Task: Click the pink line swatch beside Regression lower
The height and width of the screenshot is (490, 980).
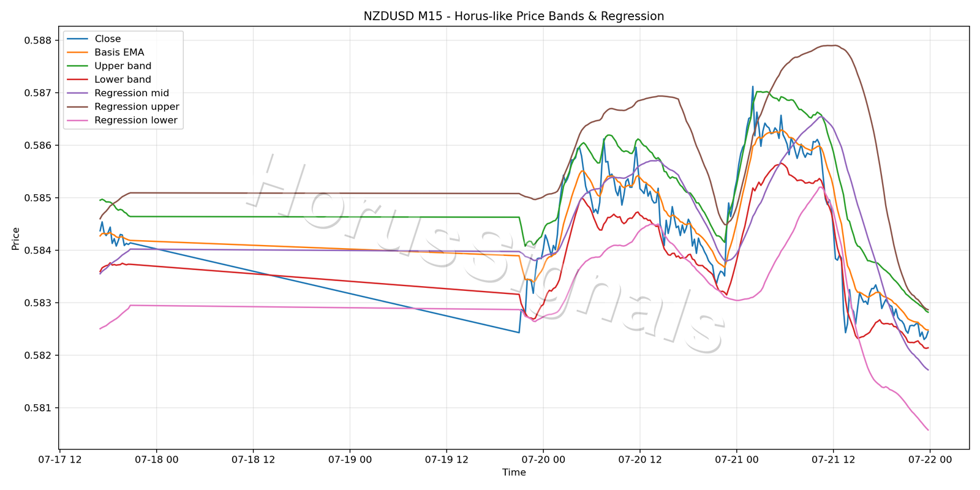Action: click(x=78, y=120)
